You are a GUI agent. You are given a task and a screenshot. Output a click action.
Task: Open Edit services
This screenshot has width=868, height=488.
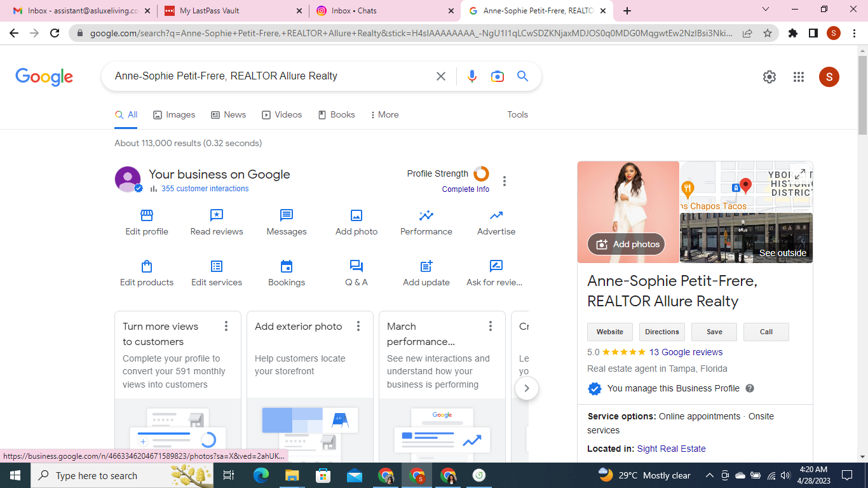pos(217,274)
